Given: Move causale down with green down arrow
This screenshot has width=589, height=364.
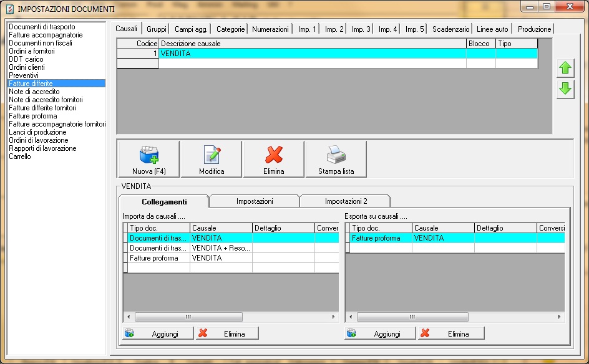Looking at the screenshot, I should pos(565,89).
